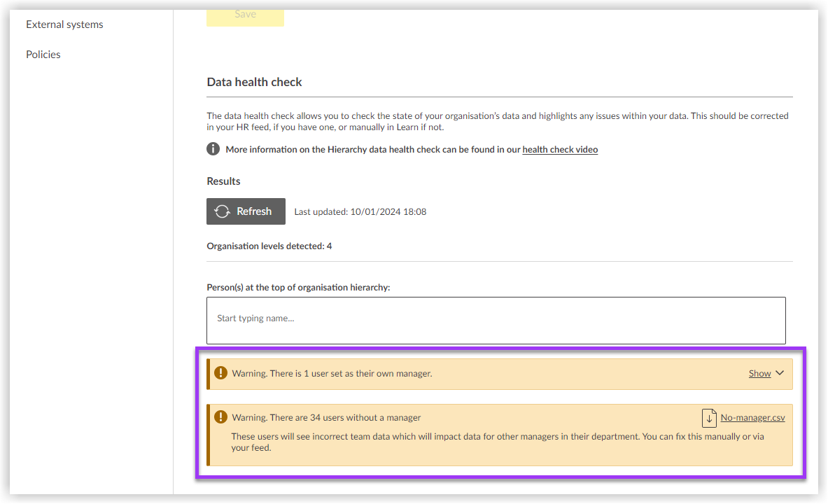Click the info icon before the Hierarchy note

[213, 149]
